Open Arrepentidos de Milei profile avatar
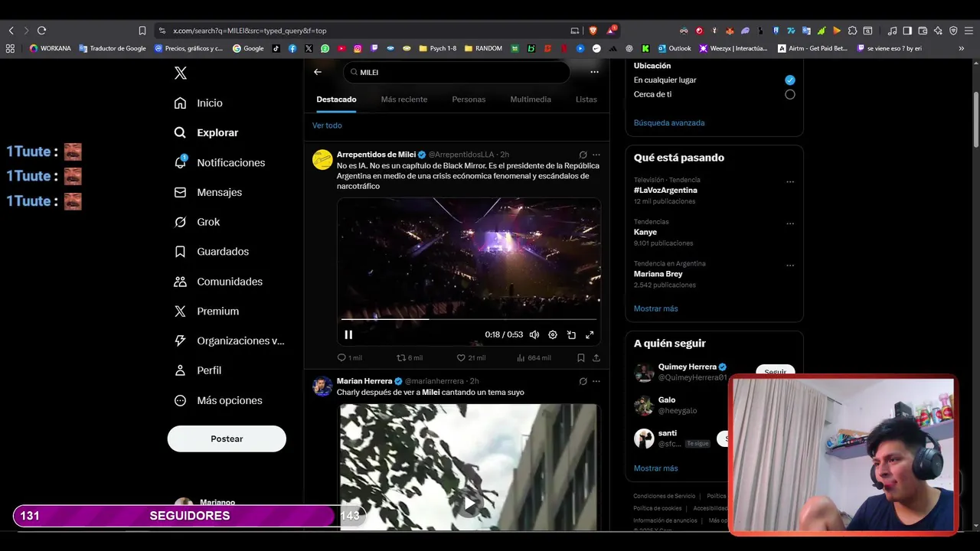 pyautogui.click(x=322, y=159)
